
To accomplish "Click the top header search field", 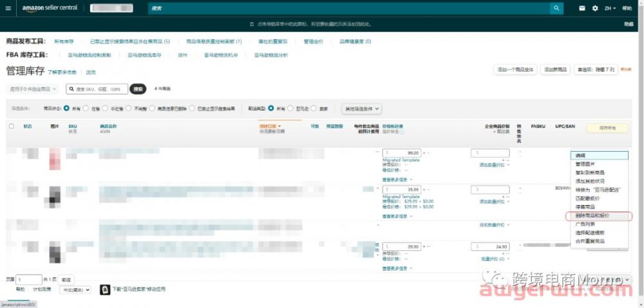I will point(349,8).
